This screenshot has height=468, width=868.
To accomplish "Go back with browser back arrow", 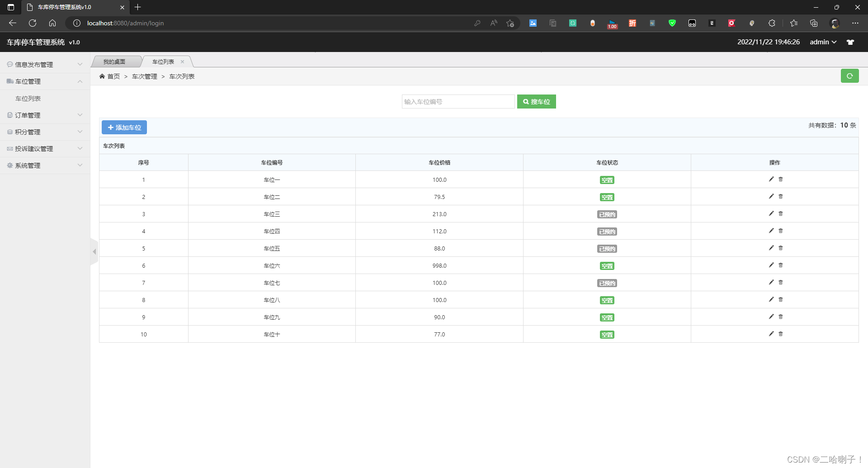I will [13, 23].
